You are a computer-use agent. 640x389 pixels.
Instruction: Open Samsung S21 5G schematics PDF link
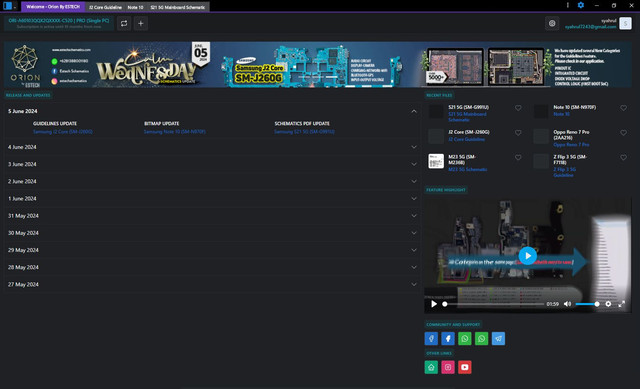coord(304,132)
